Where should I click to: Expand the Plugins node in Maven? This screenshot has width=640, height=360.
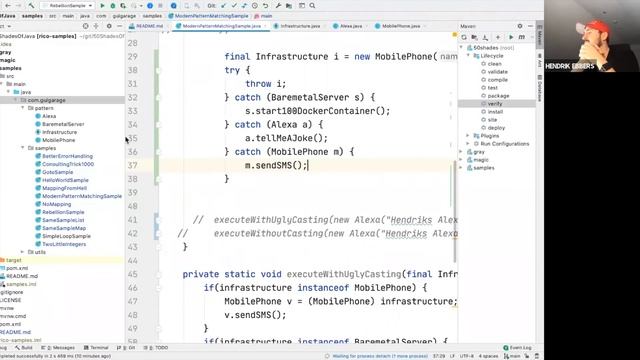coord(468,136)
